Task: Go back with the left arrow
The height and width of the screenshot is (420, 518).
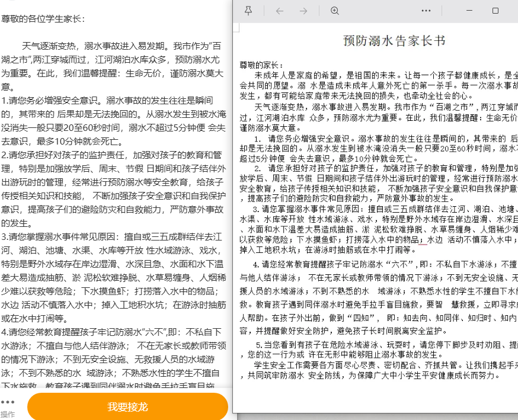Action: 280,11
